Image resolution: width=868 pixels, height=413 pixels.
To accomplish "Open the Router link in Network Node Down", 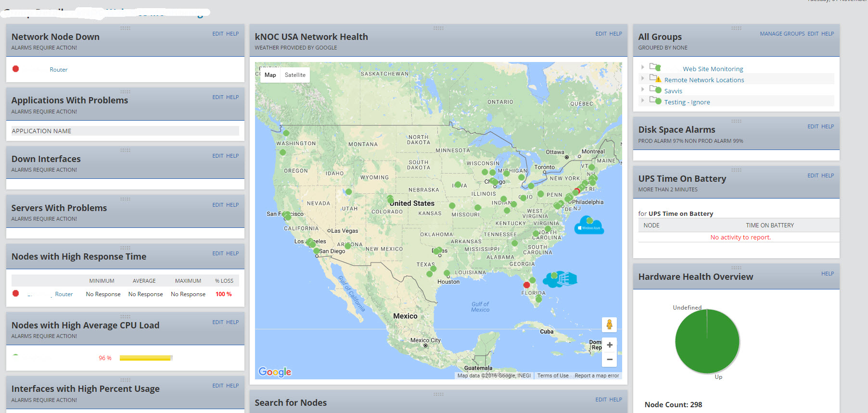I will [58, 70].
